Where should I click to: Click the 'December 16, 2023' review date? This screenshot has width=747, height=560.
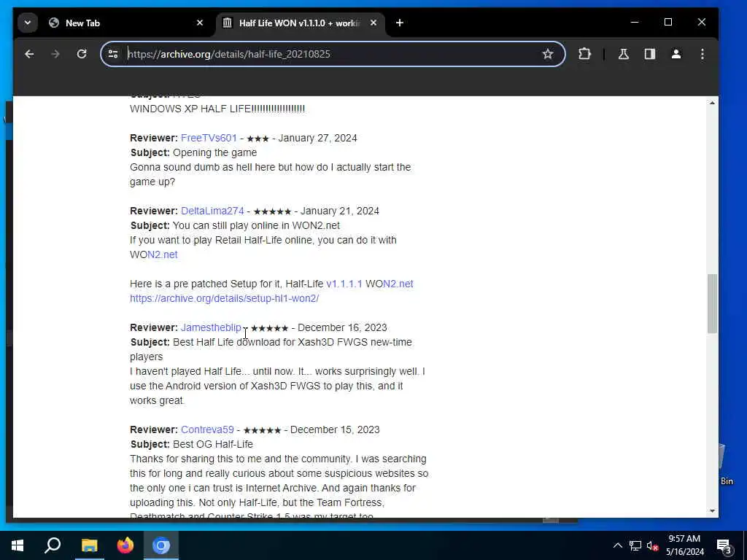(342, 327)
